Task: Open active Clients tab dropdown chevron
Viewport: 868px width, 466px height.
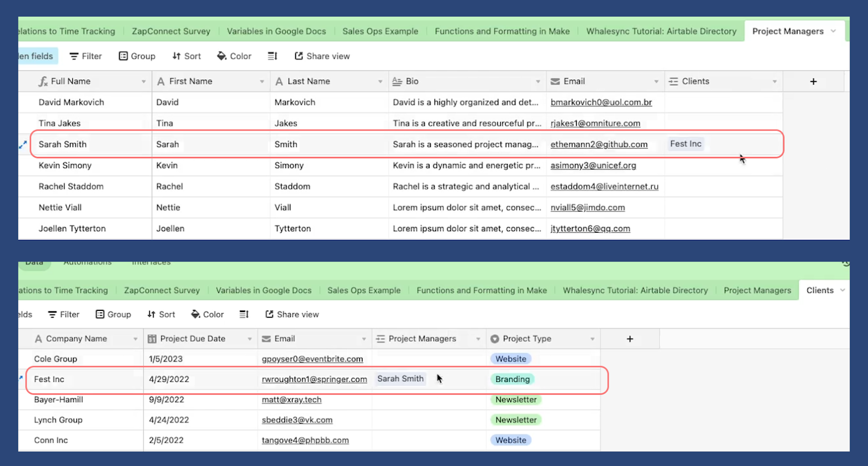Action: click(843, 290)
